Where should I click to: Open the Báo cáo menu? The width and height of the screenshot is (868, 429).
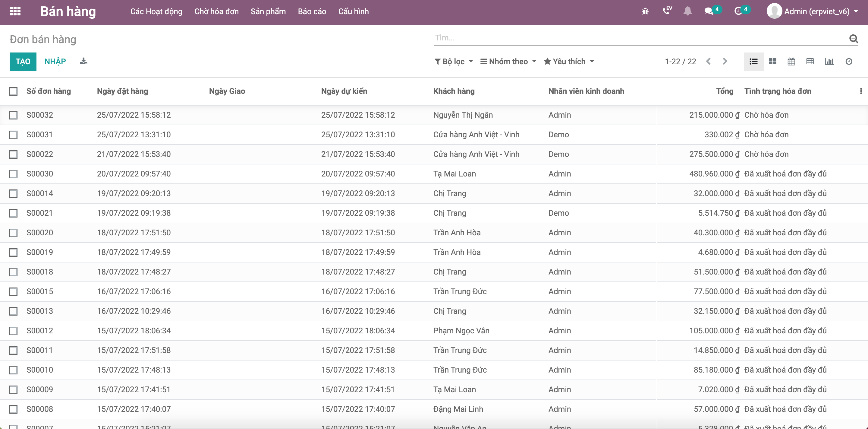312,11
